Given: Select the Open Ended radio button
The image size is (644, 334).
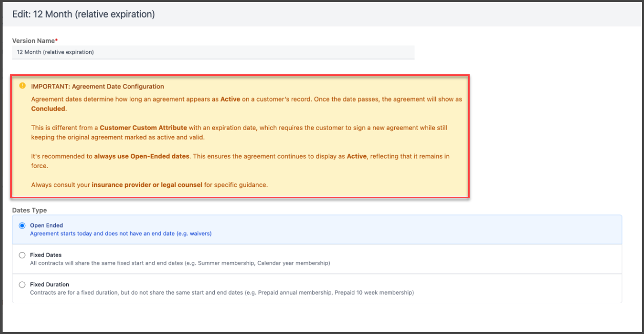Looking at the screenshot, I should [x=22, y=225].
